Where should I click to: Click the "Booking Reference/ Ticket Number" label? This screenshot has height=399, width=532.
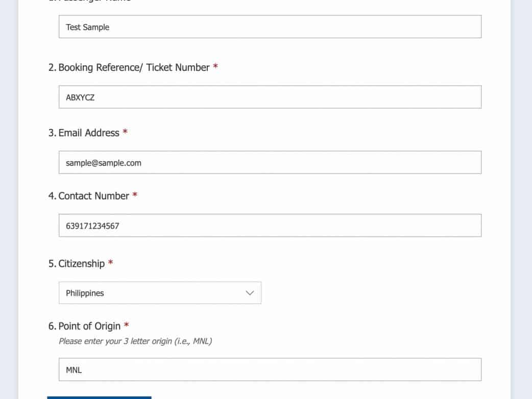[x=134, y=67]
